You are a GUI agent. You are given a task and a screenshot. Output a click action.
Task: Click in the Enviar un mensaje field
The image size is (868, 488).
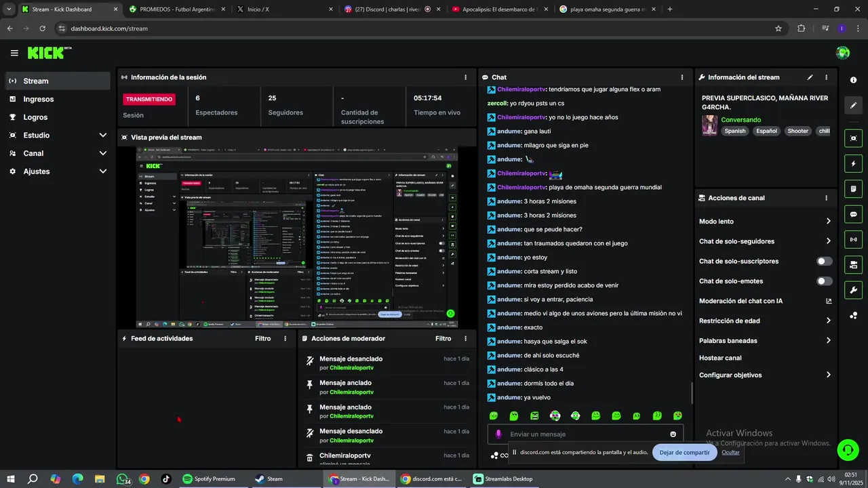pos(587,434)
